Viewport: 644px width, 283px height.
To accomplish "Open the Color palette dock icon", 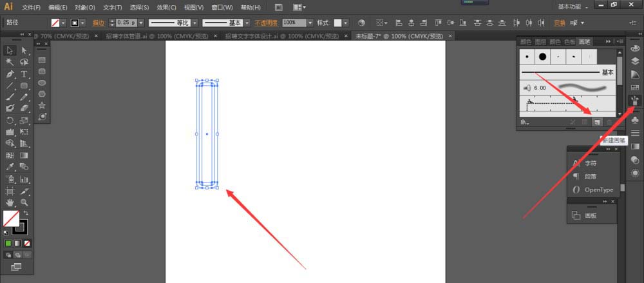I will (x=635, y=48).
